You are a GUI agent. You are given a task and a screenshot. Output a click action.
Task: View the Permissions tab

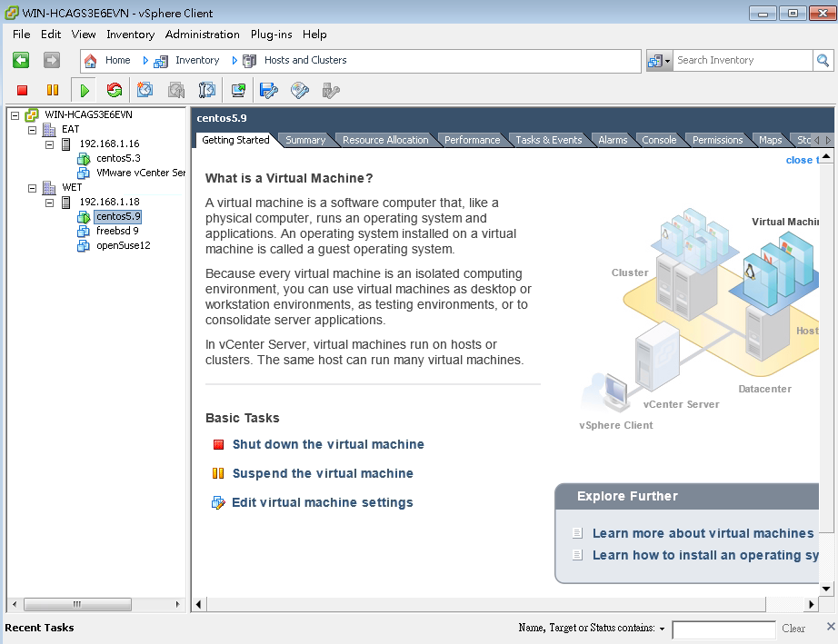tap(717, 140)
